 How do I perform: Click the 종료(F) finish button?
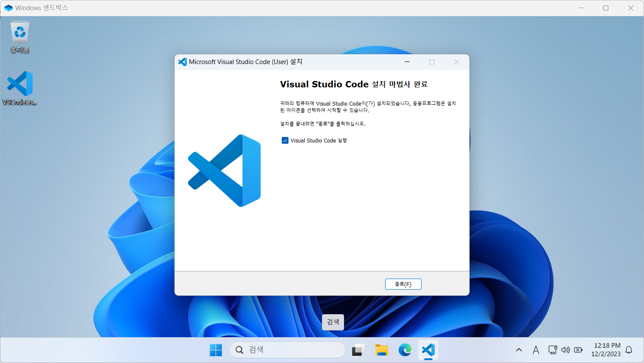(403, 284)
